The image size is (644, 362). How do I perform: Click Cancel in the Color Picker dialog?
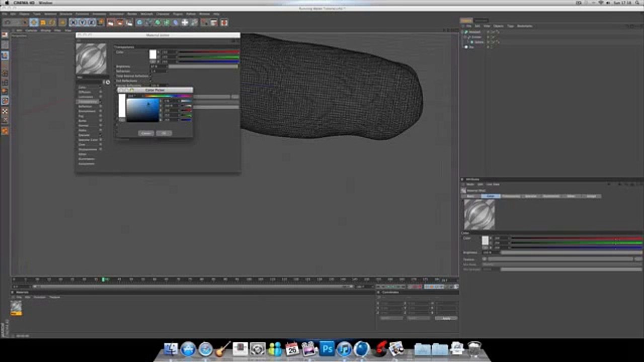tap(146, 133)
